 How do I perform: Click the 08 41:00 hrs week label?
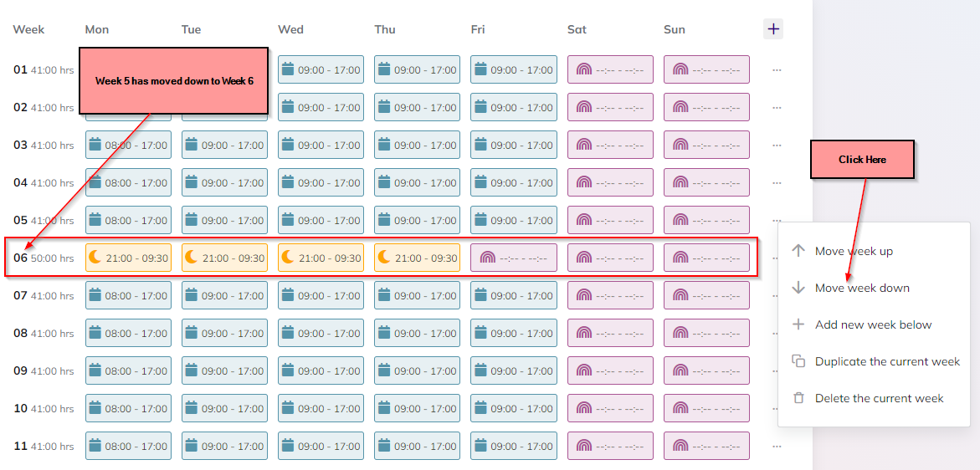click(44, 334)
